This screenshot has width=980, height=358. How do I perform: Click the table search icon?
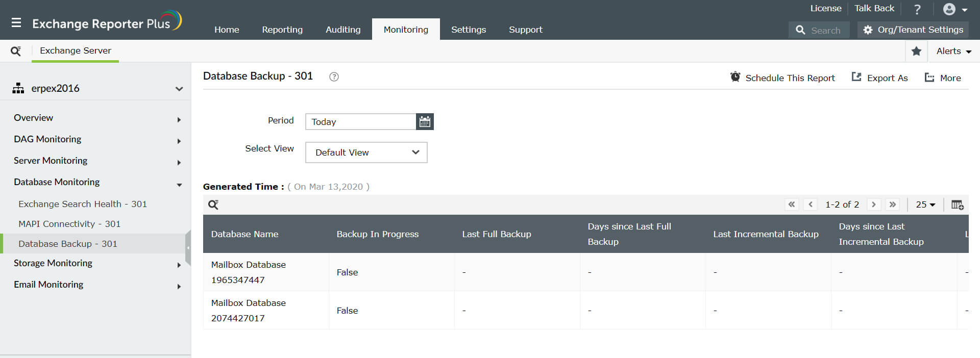(213, 205)
